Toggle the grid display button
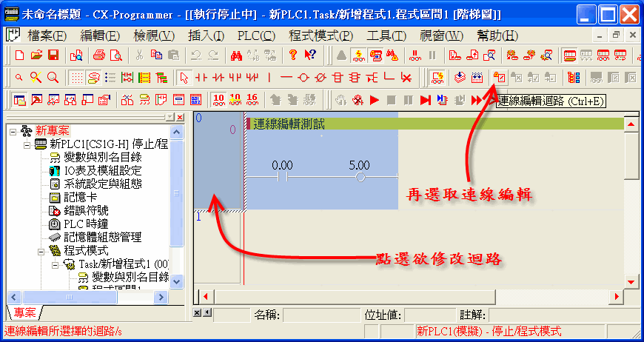The height and width of the screenshot is (342, 644). point(76,77)
